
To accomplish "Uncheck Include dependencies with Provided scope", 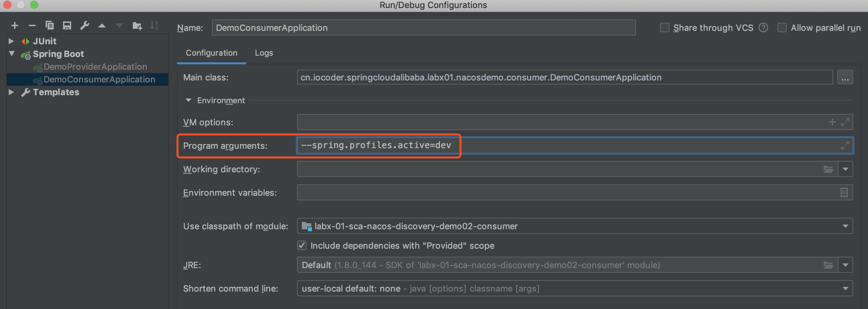I will (302, 245).
